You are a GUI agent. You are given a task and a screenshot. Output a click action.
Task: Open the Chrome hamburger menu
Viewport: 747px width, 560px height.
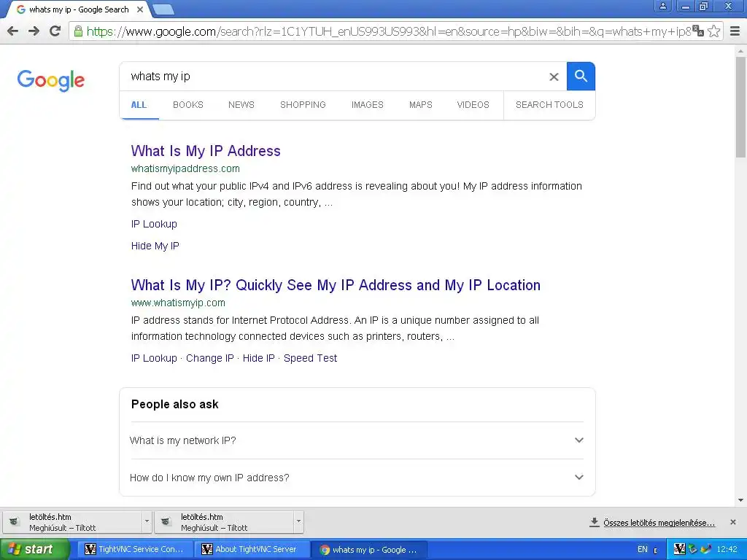pos(735,31)
